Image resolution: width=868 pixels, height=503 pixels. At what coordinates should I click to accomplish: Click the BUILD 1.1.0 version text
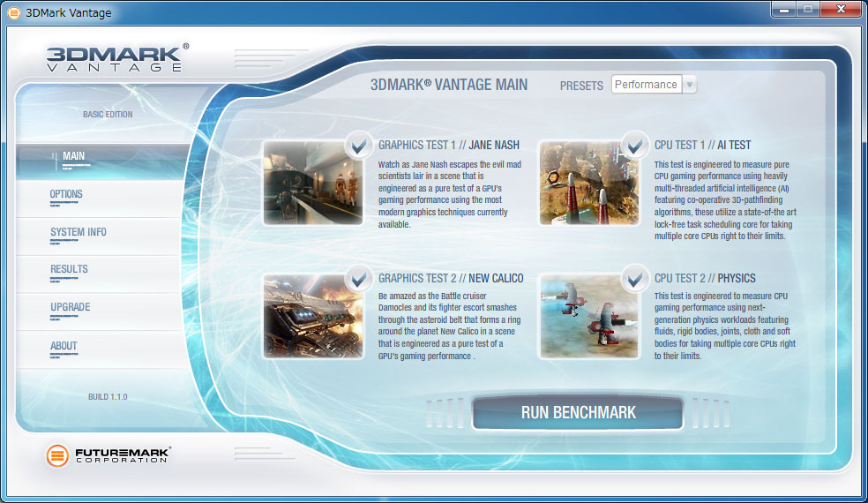tap(108, 397)
